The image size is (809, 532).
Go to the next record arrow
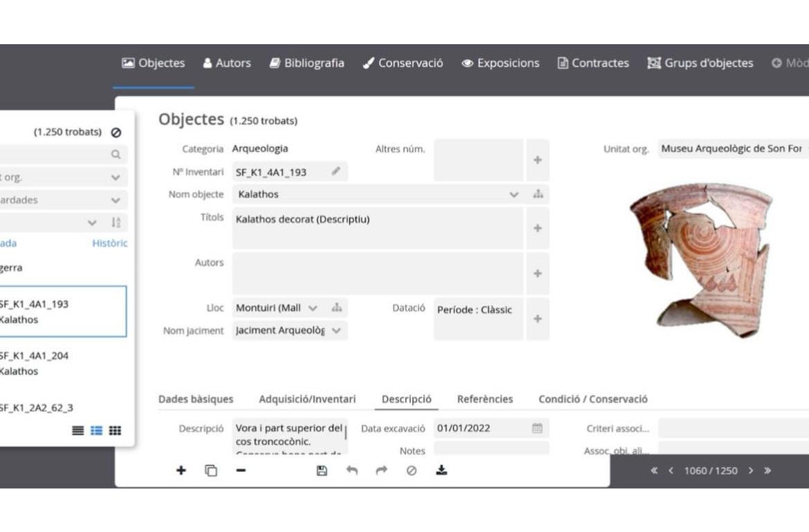750,471
